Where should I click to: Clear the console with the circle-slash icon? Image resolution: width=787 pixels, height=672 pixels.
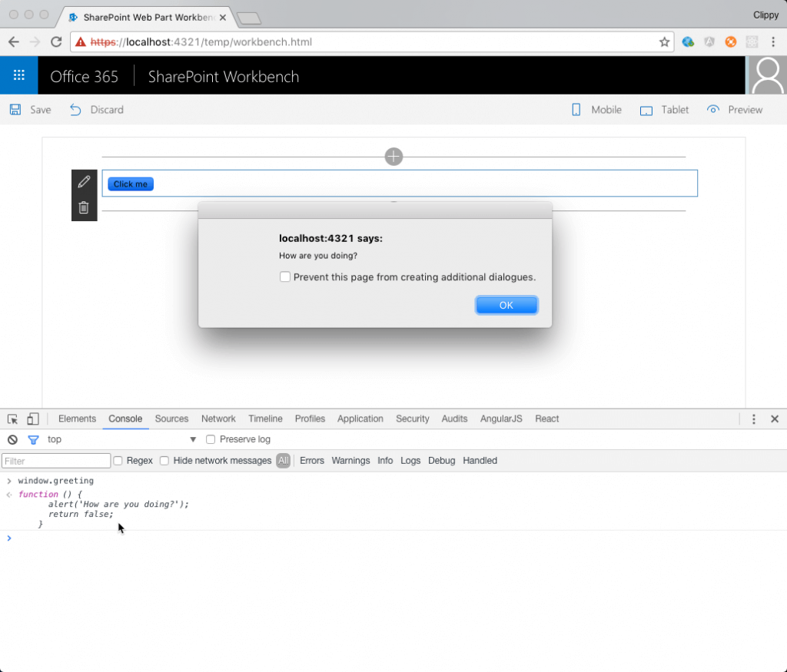pyautogui.click(x=12, y=439)
